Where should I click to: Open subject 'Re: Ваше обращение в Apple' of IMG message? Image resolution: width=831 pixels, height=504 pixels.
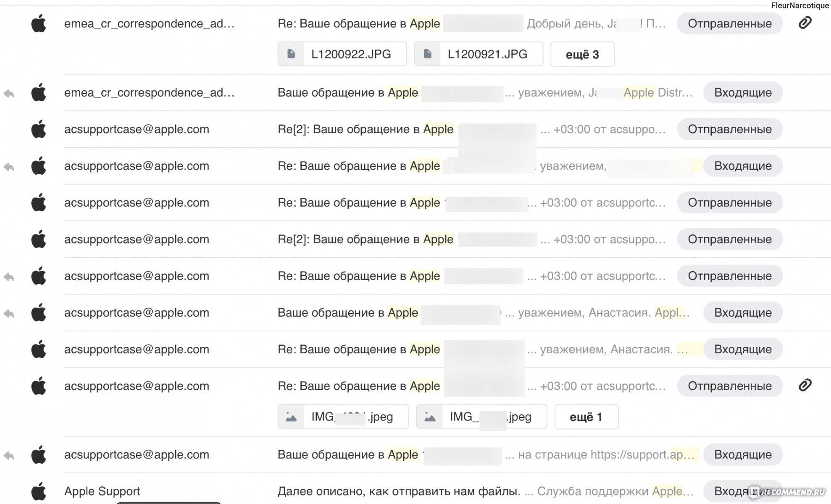359,386
